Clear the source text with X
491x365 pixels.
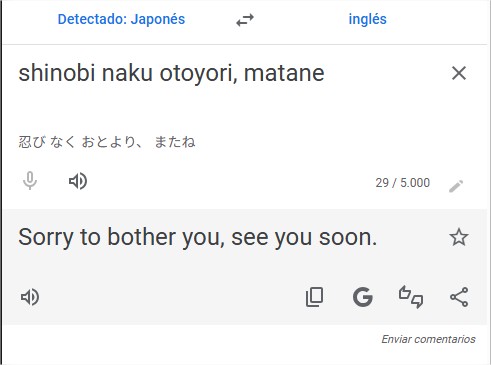coord(459,73)
